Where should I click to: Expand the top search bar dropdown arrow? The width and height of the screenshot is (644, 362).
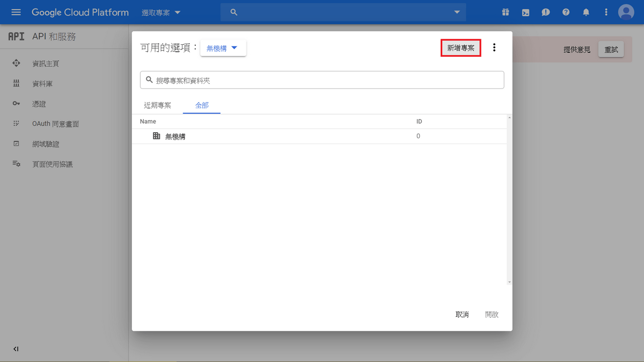[x=457, y=12]
